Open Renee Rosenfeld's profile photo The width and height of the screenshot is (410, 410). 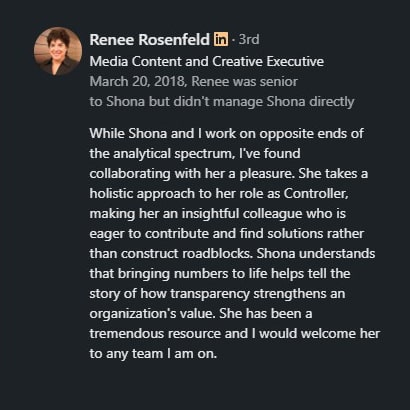click(x=58, y=51)
